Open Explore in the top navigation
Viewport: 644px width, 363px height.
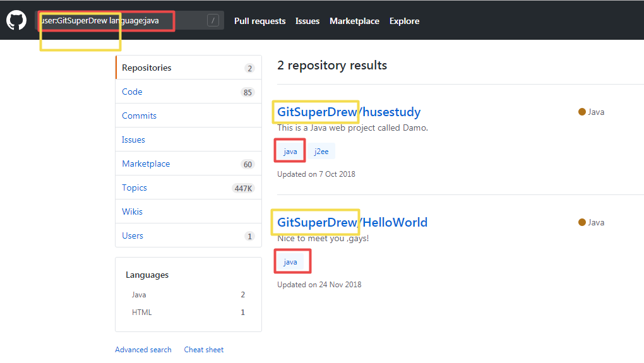click(x=404, y=21)
